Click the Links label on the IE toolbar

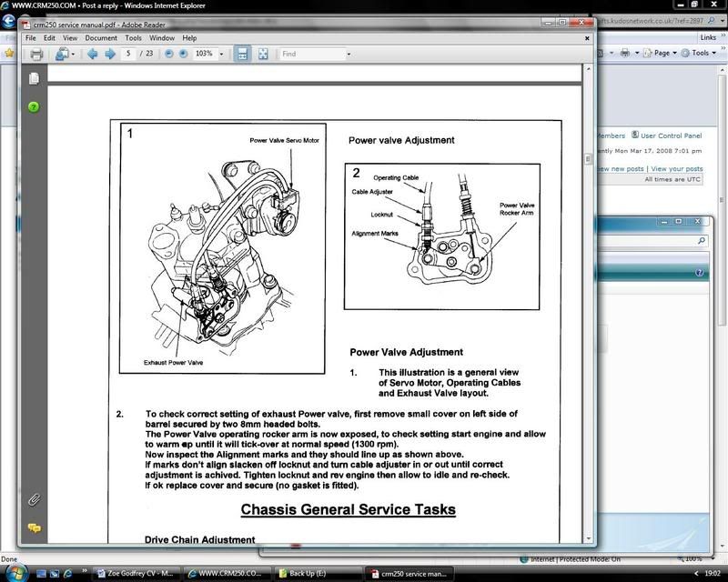pos(708,37)
